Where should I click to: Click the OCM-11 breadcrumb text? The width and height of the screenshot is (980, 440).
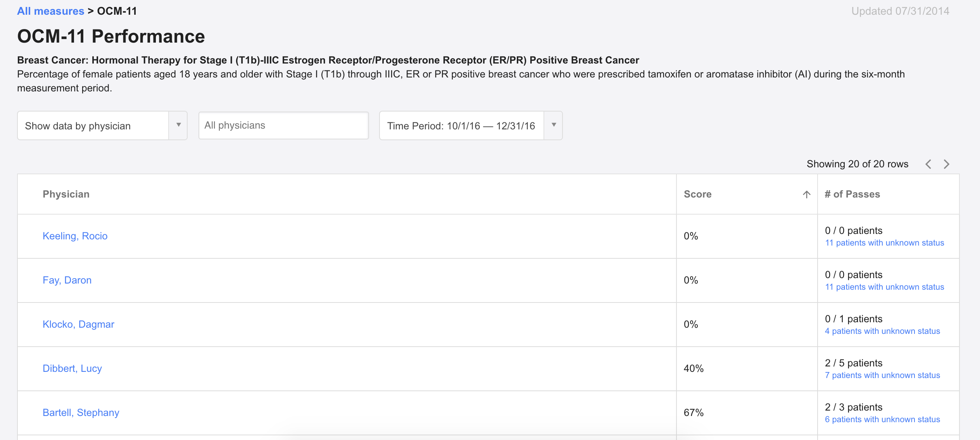pyautogui.click(x=117, y=11)
